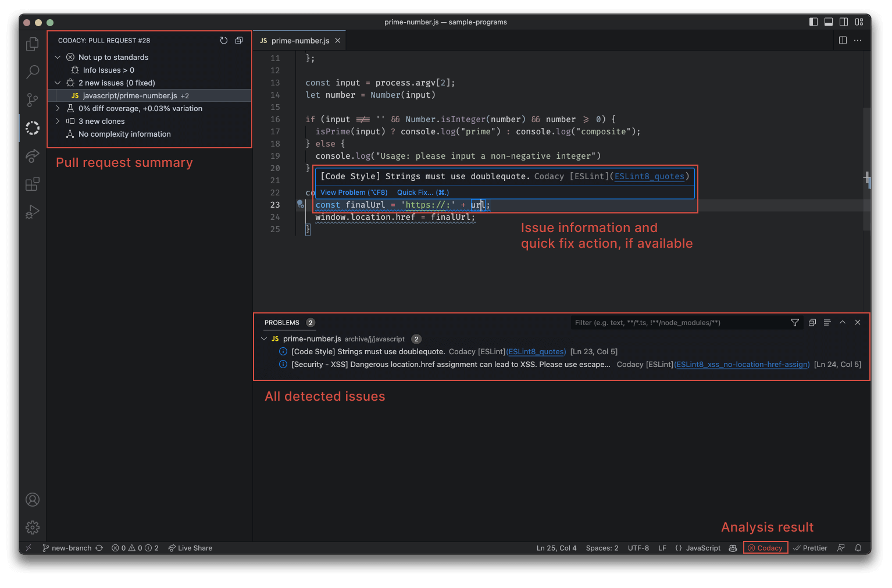Open the Explorer view in activity bar
The image size is (892, 588).
(x=33, y=44)
